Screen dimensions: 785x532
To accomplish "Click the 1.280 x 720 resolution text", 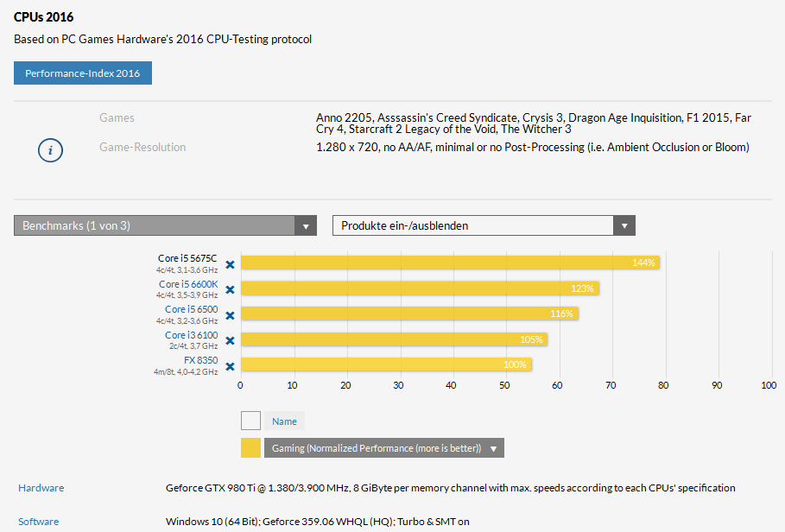I will pos(533,147).
